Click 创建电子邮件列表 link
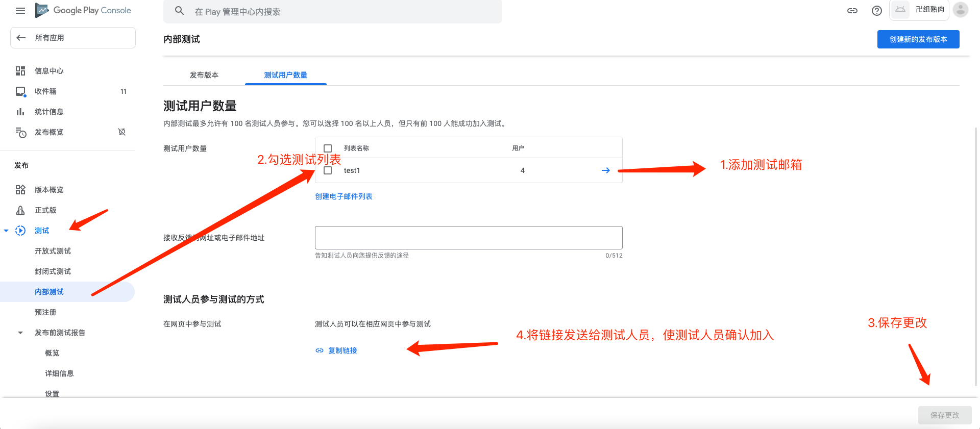This screenshot has height=429, width=980. (x=344, y=196)
